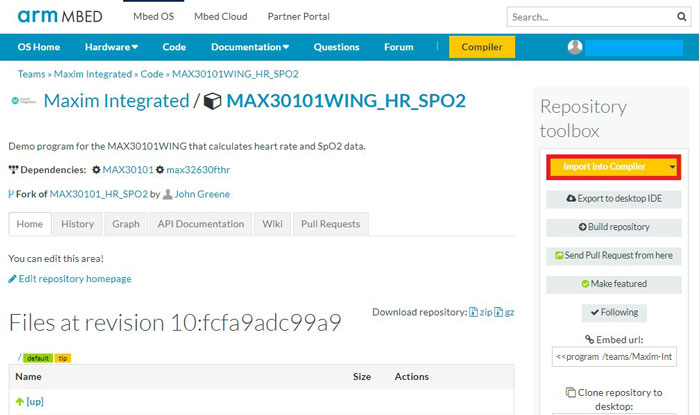Image resolution: width=700 pixels, height=415 pixels.
Task: Switch to the History tab
Action: click(x=78, y=224)
